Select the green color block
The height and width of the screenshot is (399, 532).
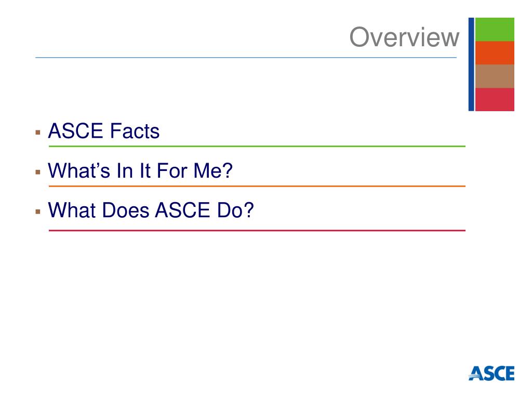[495, 30]
